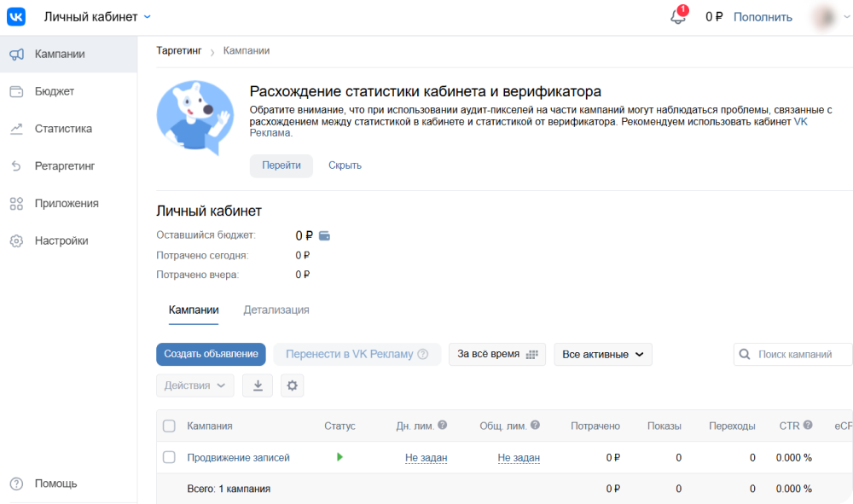Tick checkbox for Продвижение записей

pos(169,457)
